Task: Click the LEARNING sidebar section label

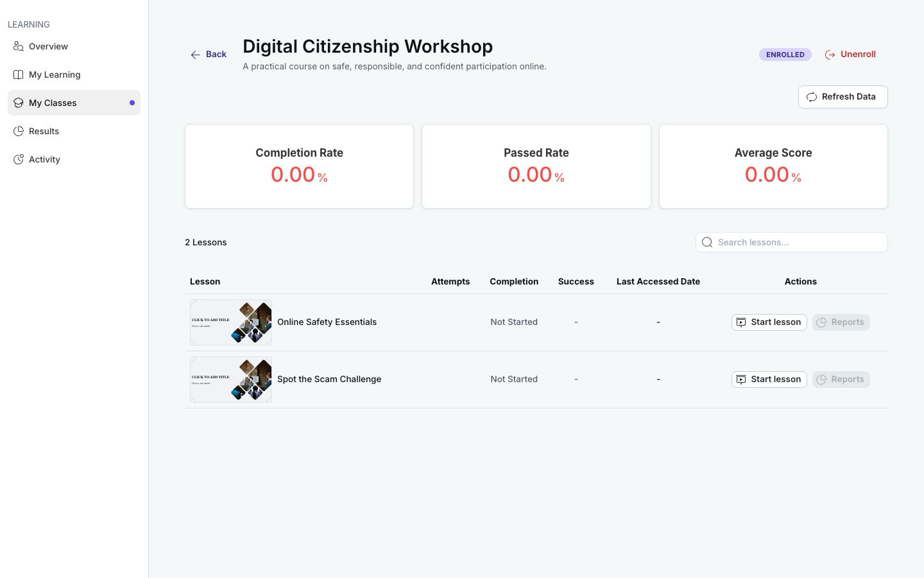Action: 29,24
